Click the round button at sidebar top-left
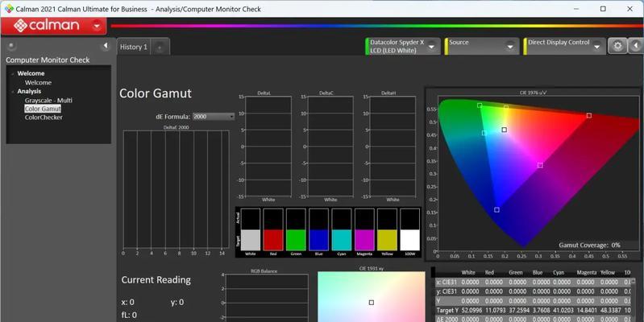644x322 pixels. [11, 46]
